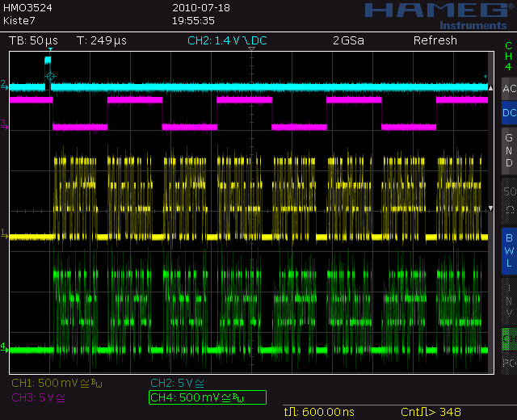Screen dimensions: 517x420
Task: Click the 2 GSa sample rate readout
Action: click(348, 40)
